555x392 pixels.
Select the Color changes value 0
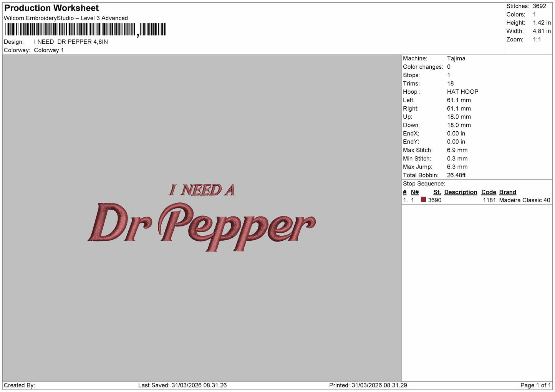(x=449, y=67)
